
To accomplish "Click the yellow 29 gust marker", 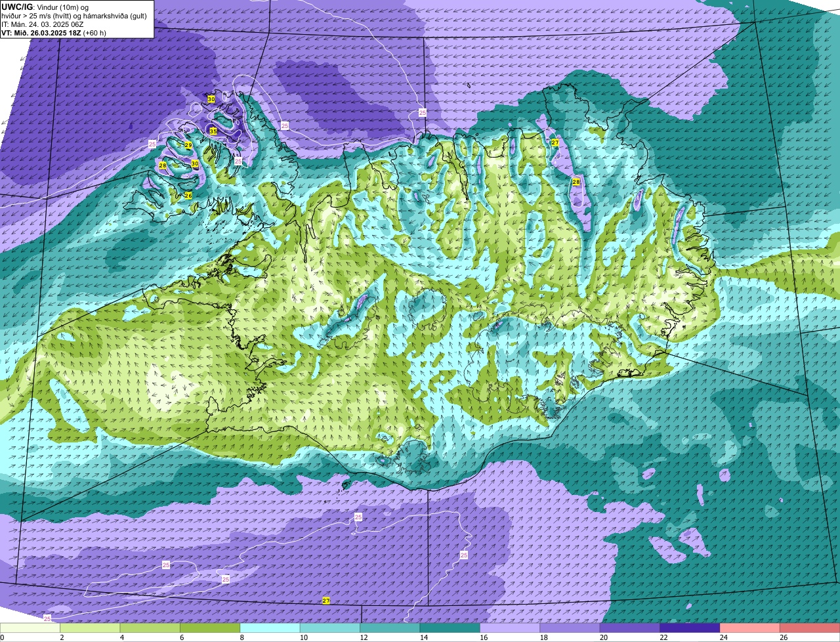I will click(x=188, y=145).
